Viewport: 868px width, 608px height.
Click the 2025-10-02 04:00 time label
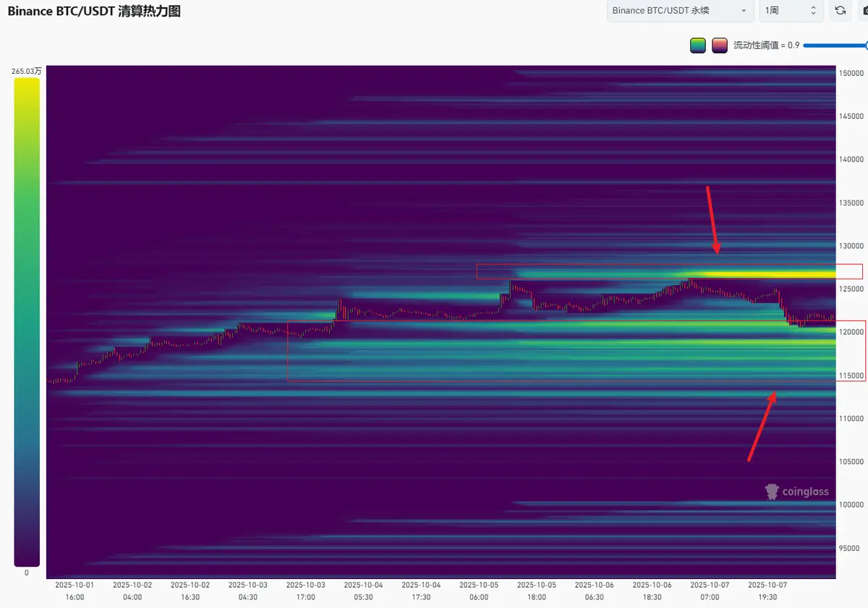pyautogui.click(x=132, y=591)
